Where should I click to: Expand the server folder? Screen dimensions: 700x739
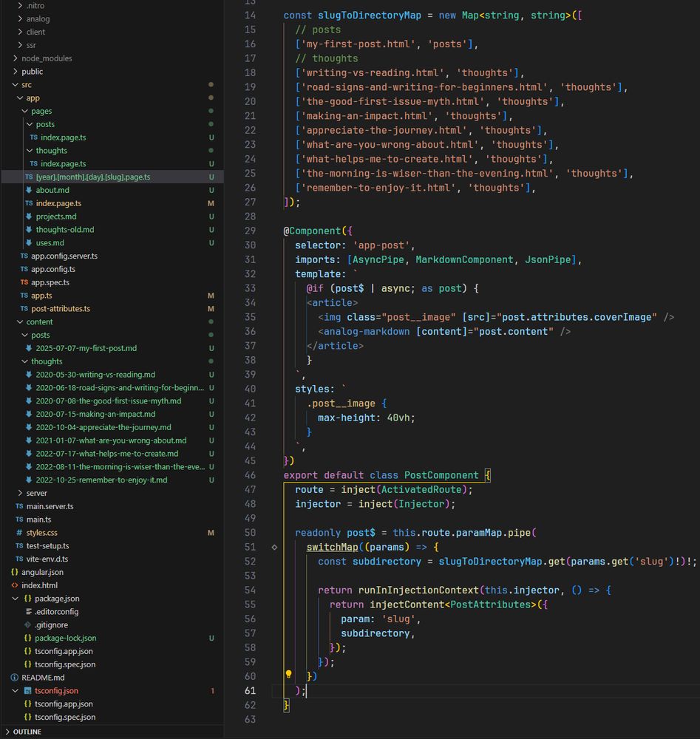20,493
